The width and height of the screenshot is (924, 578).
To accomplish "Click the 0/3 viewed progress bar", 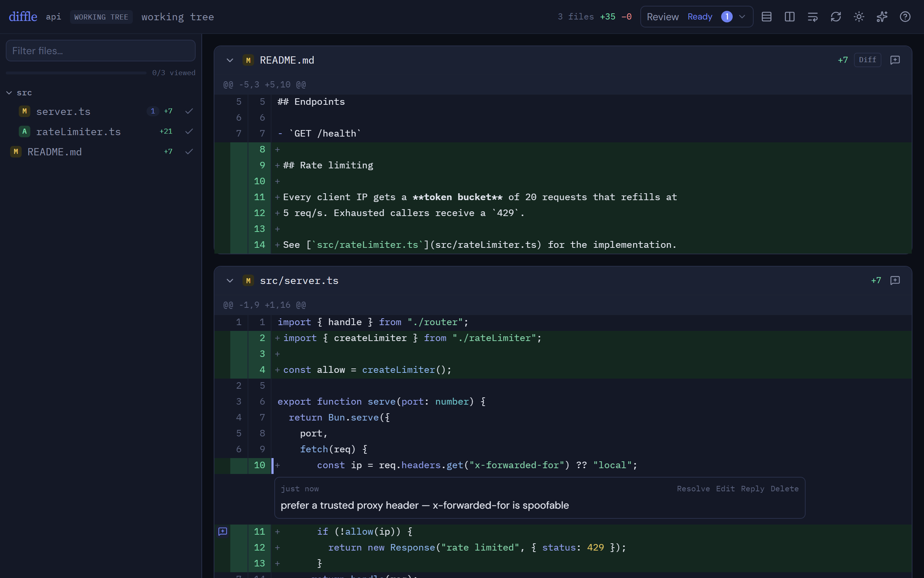I will click(76, 73).
